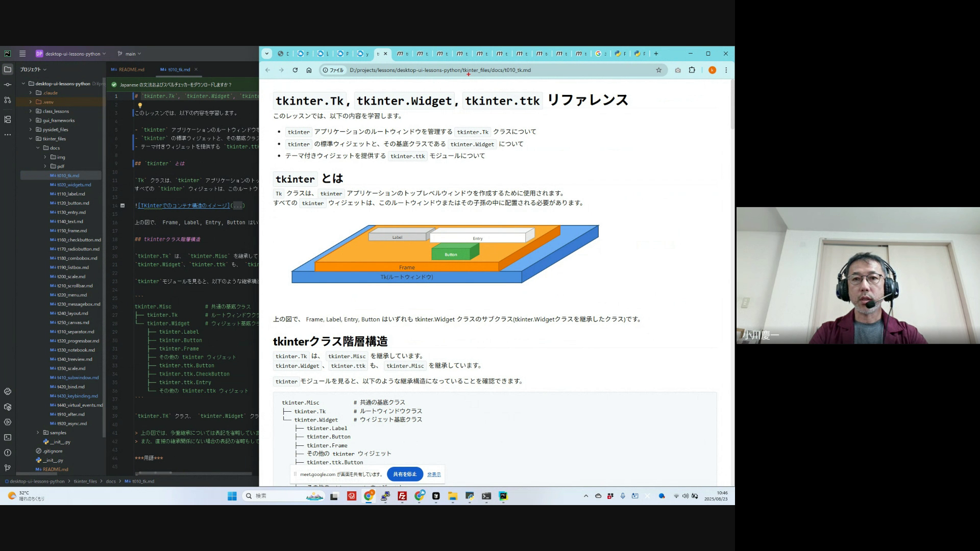Bookmark this page with the star icon
The width and height of the screenshot is (980, 551).
click(x=658, y=70)
